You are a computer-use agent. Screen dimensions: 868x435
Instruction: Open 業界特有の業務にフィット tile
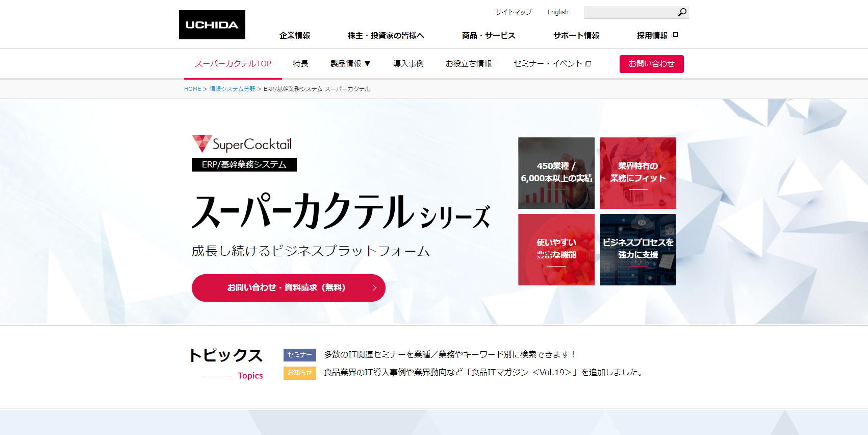[638, 173]
